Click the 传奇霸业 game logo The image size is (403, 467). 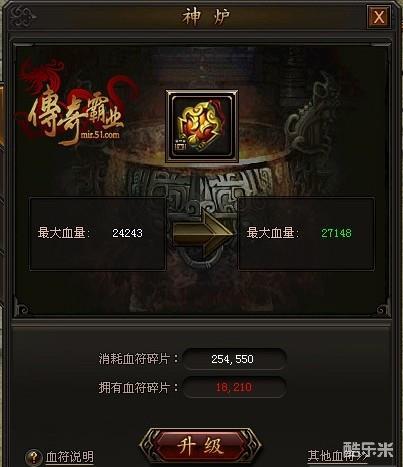pyautogui.click(x=75, y=105)
